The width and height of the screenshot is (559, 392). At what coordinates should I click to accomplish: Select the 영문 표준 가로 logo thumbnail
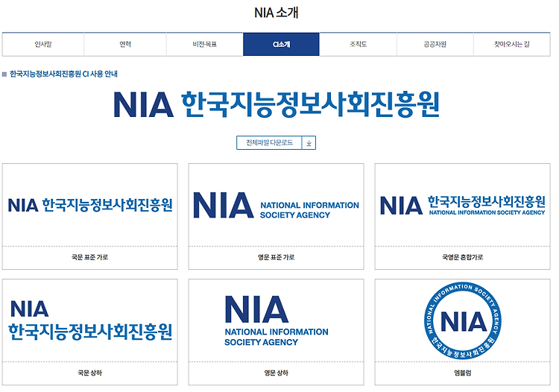(x=276, y=205)
